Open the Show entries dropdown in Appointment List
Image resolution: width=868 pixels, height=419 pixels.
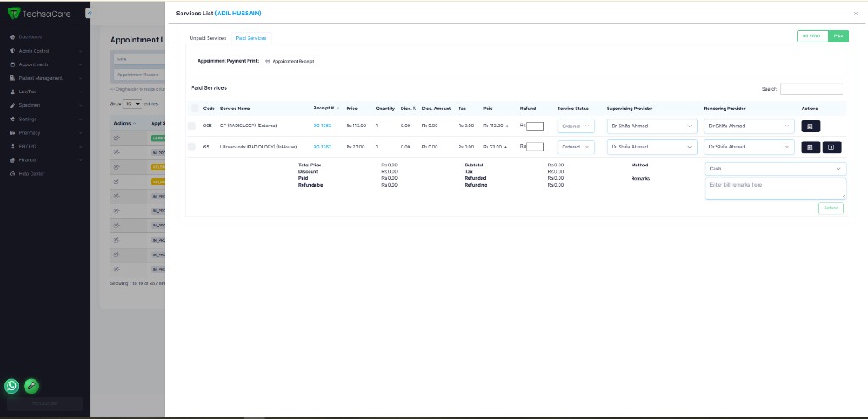(x=132, y=103)
